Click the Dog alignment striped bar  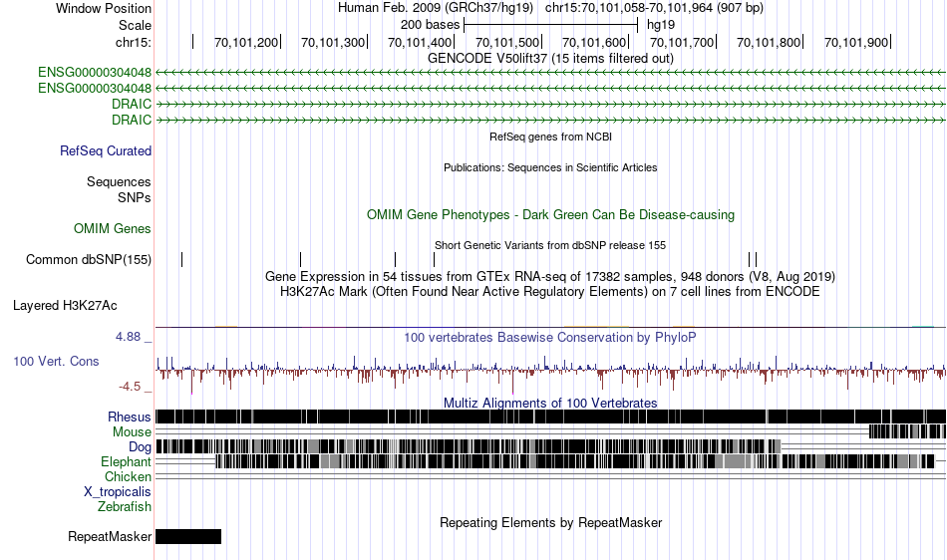click(x=469, y=446)
